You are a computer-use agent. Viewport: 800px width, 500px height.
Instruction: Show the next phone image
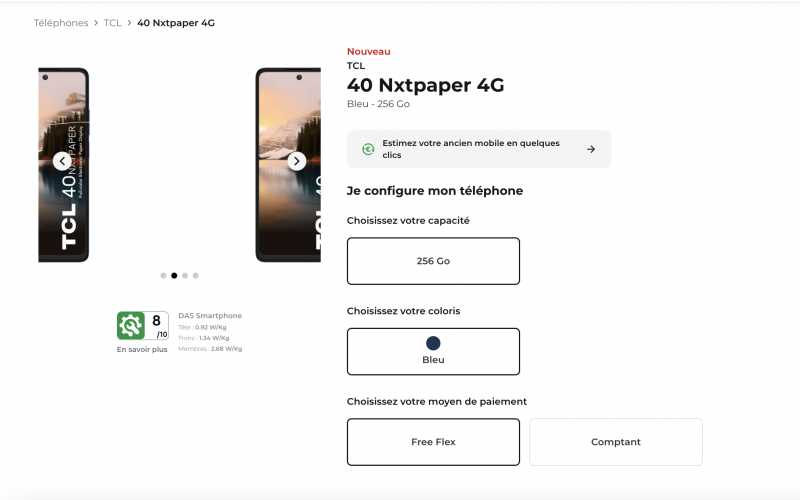297,161
